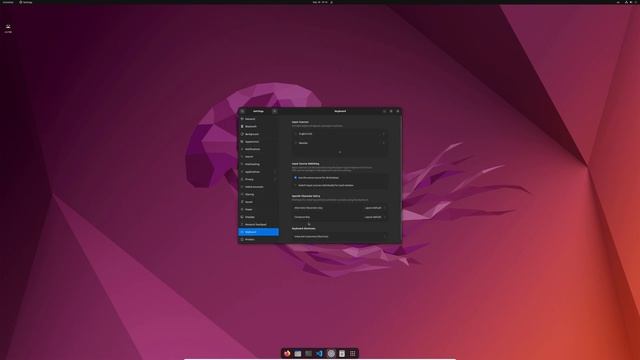This screenshot has height=360, width=640.
Task: Go to Power settings panel
Action: tap(259, 209)
